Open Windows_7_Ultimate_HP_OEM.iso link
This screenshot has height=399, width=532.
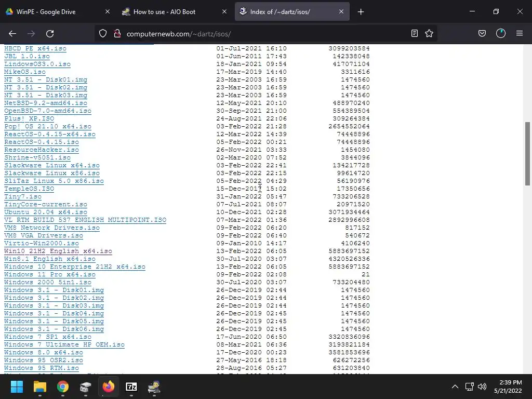(x=64, y=345)
